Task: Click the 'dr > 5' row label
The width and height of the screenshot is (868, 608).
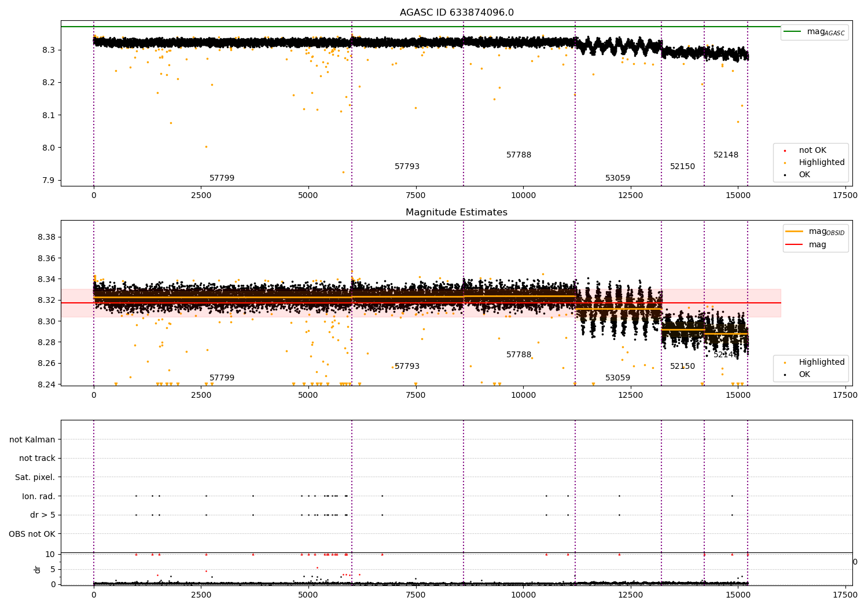Action: pos(43,515)
